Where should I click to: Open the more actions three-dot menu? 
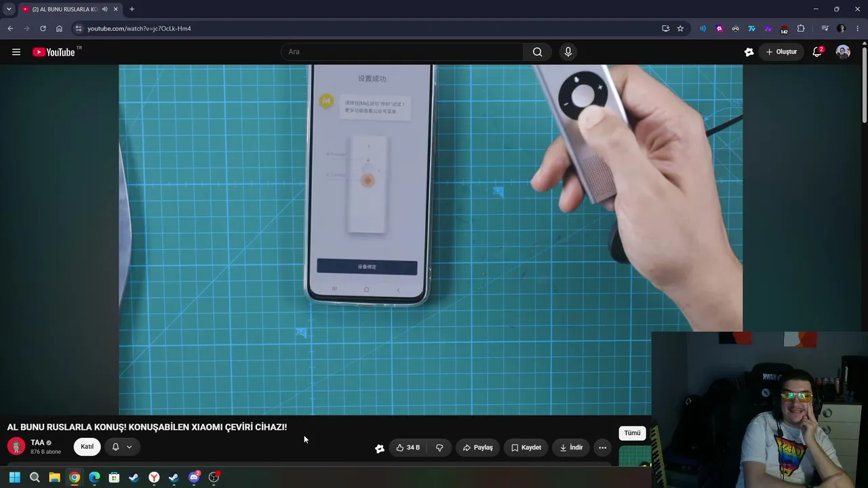tap(602, 447)
